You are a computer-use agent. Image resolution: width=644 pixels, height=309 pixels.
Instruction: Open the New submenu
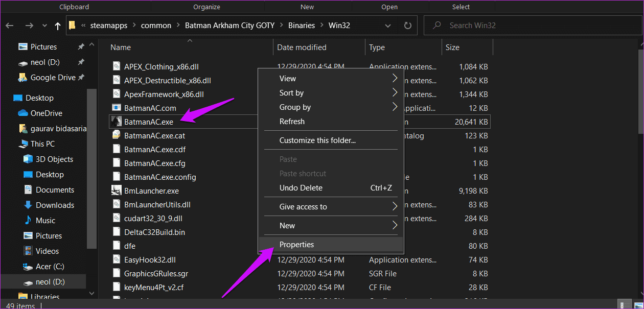tap(331, 226)
